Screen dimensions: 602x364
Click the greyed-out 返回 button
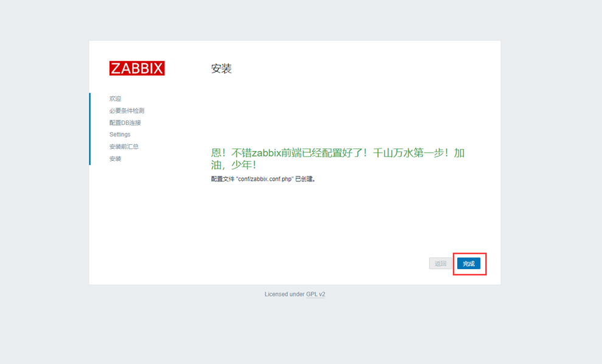(441, 264)
